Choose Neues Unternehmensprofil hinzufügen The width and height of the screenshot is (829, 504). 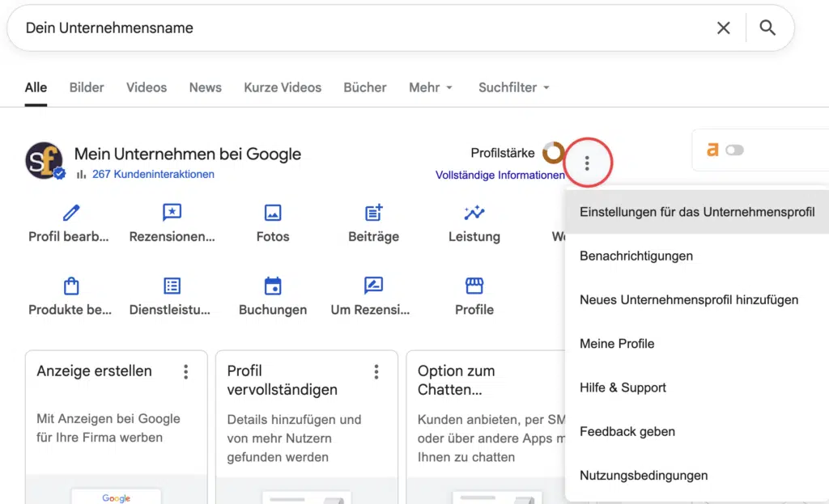[697, 299]
